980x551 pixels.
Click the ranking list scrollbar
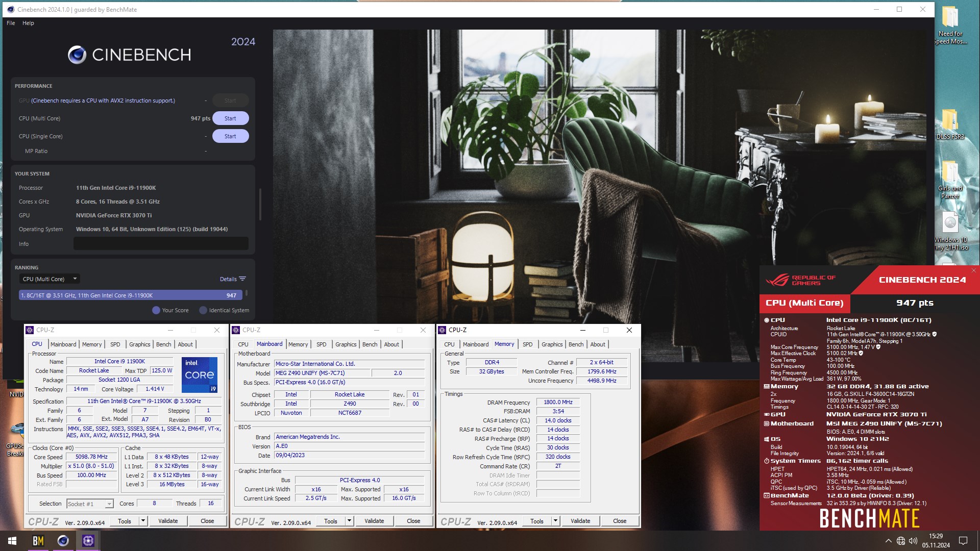coord(247,293)
